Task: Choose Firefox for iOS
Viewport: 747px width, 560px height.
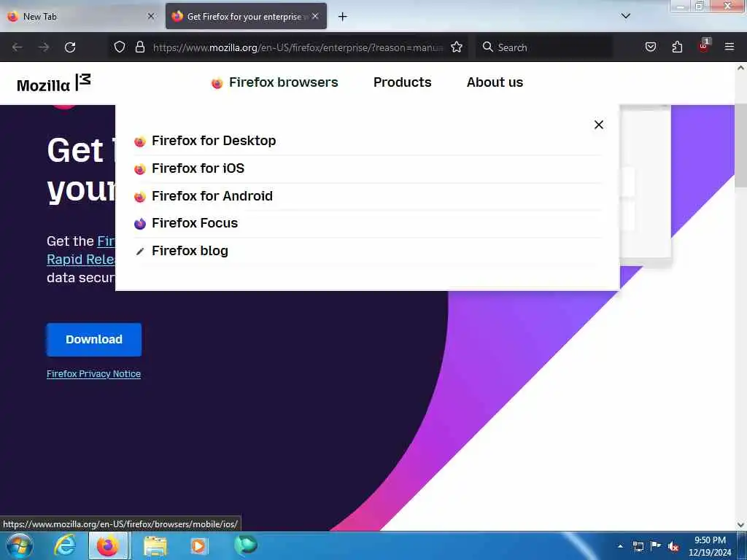Action: (x=198, y=168)
